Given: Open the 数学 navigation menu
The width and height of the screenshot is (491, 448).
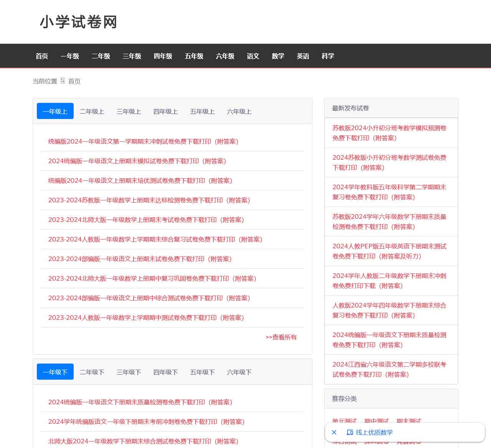Looking at the screenshot, I should pyautogui.click(x=278, y=56).
